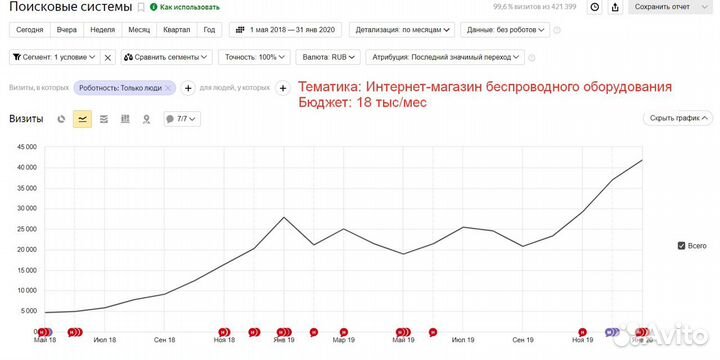Viewport: 720px width, 360px height.
Task: Click the annotation marker at Ноя 18
Action: pos(224,332)
